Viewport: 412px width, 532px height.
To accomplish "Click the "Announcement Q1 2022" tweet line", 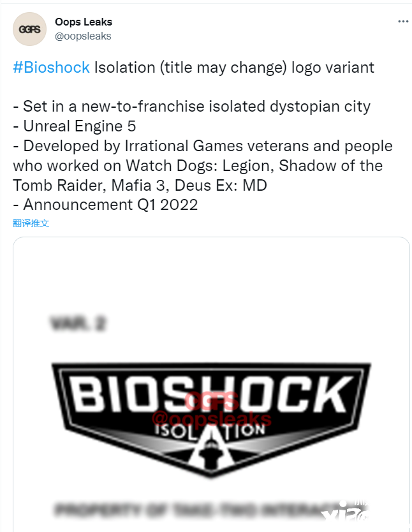I will (x=105, y=205).
